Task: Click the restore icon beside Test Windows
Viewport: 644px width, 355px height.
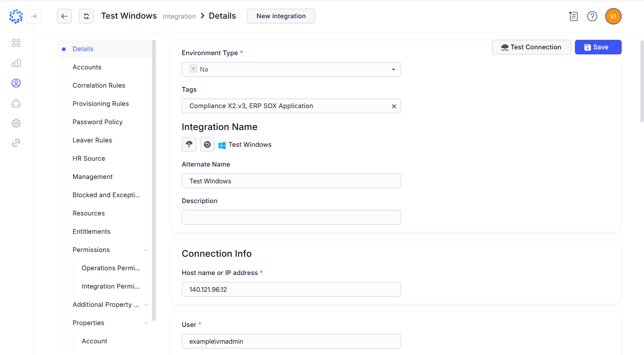Action: (x=207, y=144)
